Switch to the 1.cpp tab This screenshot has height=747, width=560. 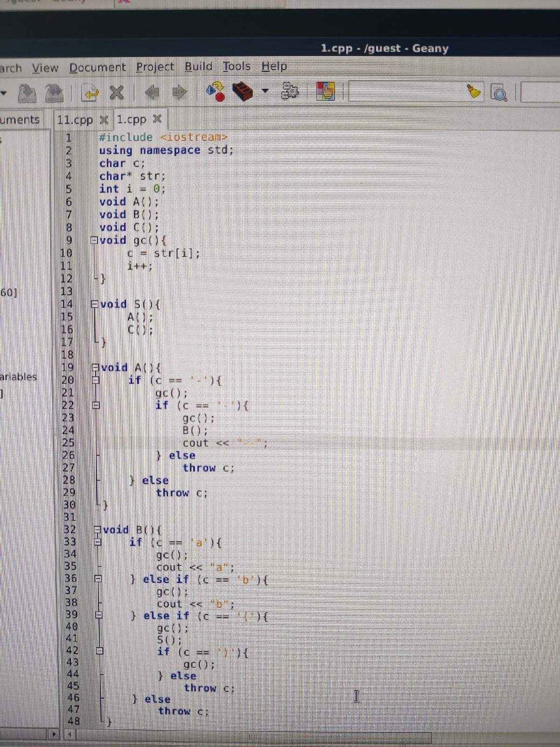tap(131, 120)
